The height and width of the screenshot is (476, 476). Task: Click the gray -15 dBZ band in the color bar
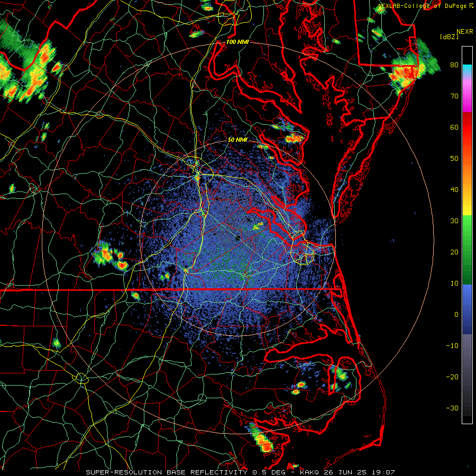click(x=467, y=361)
